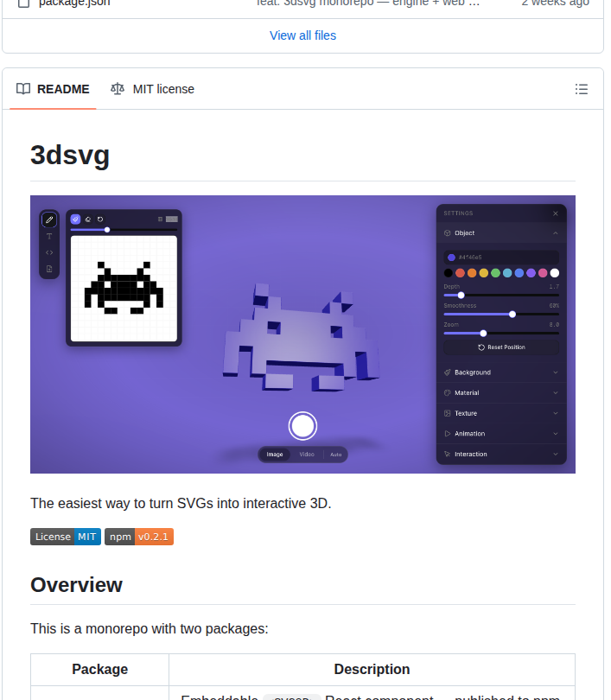
Task: Click the round white capture button
Action: pyautogui.click(x=302, y=426)
